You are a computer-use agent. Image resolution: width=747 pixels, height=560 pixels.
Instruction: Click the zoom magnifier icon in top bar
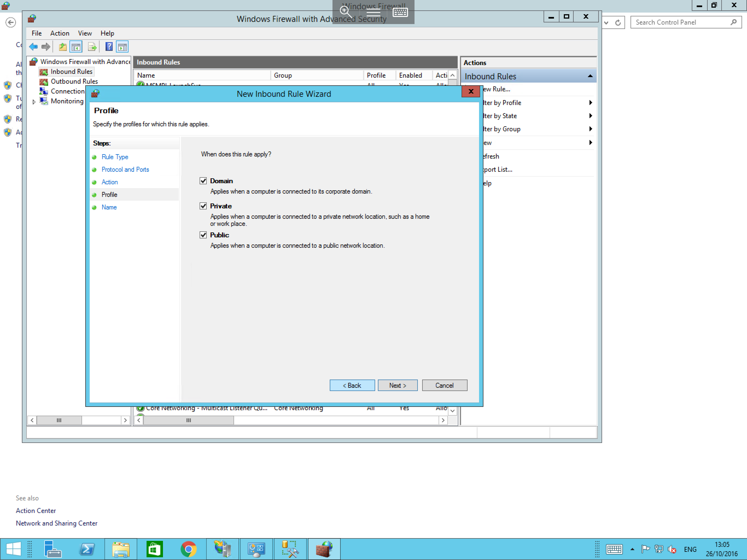coord(346,12)
